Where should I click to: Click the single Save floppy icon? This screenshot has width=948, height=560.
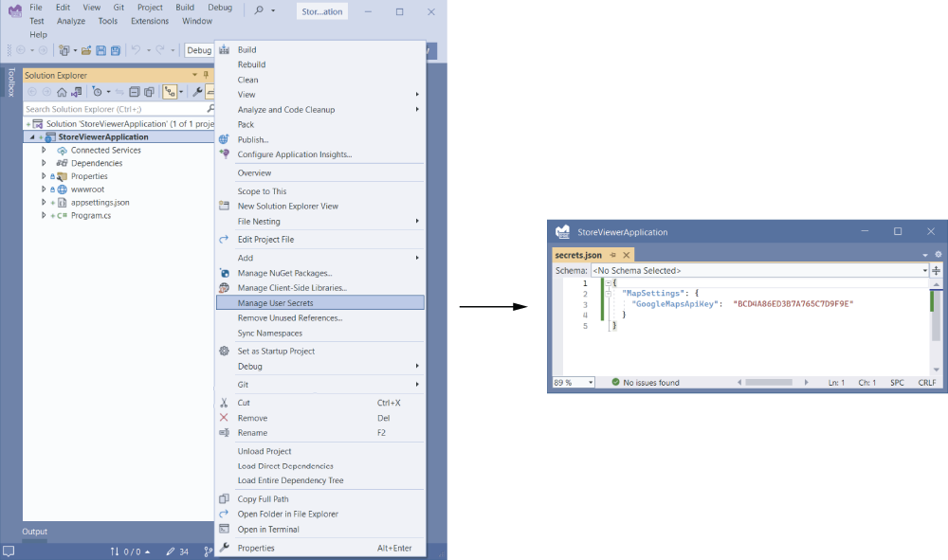[x=101, y=50]
